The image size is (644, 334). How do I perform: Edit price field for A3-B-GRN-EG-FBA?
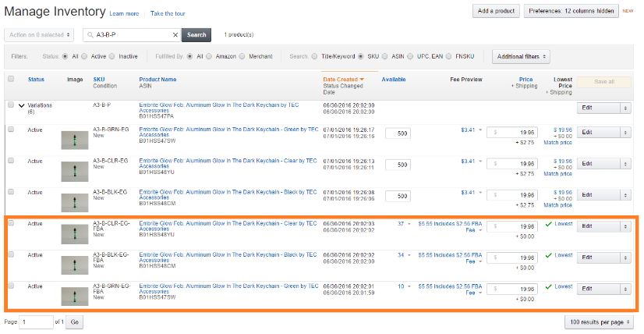point(512,289)
